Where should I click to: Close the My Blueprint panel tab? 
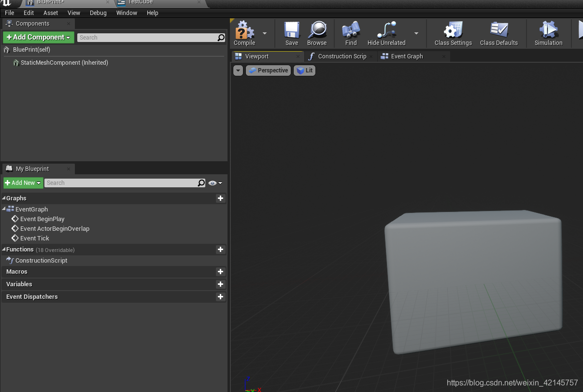click(69, 169)
